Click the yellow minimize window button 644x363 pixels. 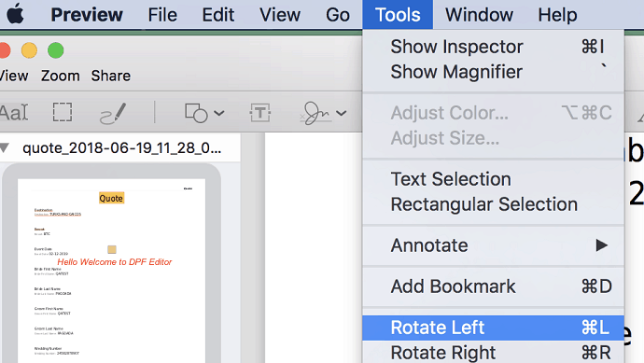point(29,50)
